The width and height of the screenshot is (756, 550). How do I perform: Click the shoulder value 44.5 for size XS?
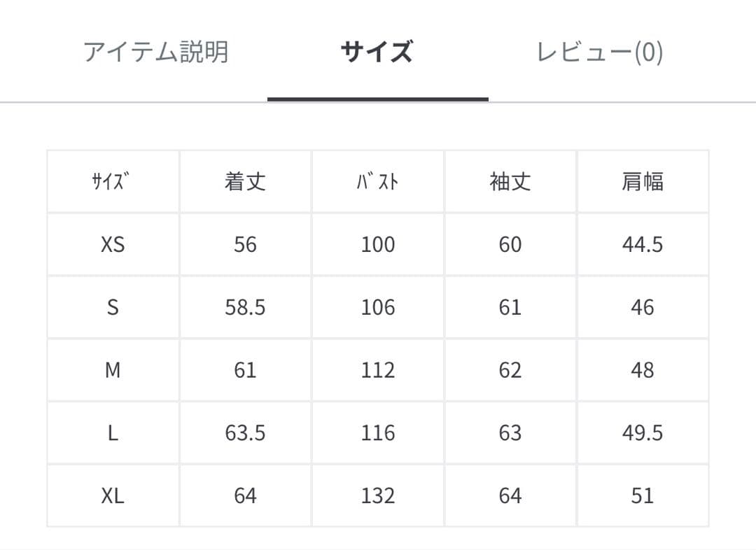(x=643, y=244)
